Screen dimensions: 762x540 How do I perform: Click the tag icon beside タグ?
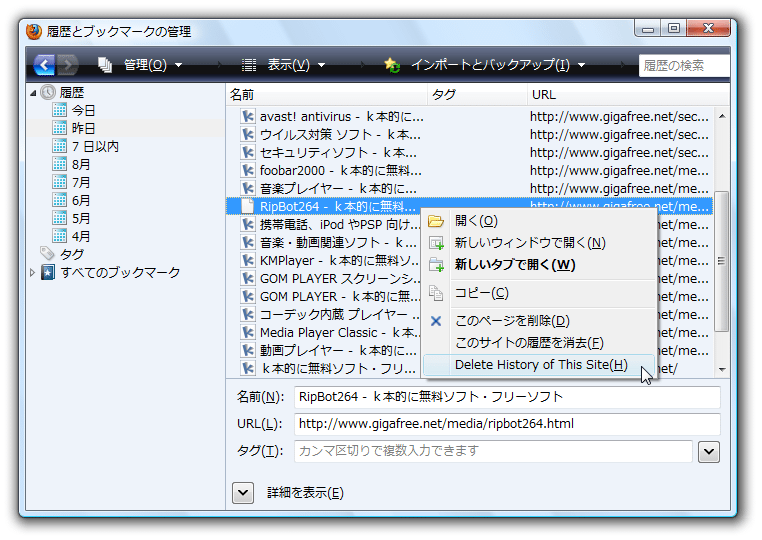tap(47, 253)
